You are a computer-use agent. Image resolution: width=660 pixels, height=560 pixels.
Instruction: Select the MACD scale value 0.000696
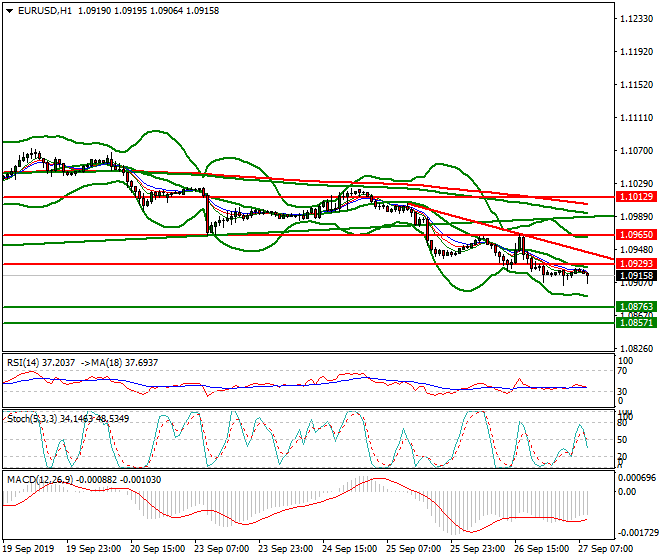pyautogui.click(x=637, y=478)
